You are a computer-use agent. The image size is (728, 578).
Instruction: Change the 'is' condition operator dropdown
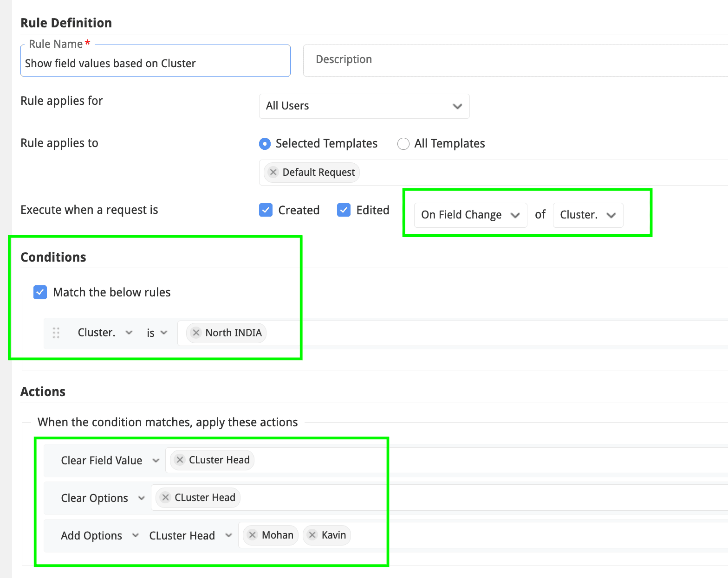(x=156, y=333)
